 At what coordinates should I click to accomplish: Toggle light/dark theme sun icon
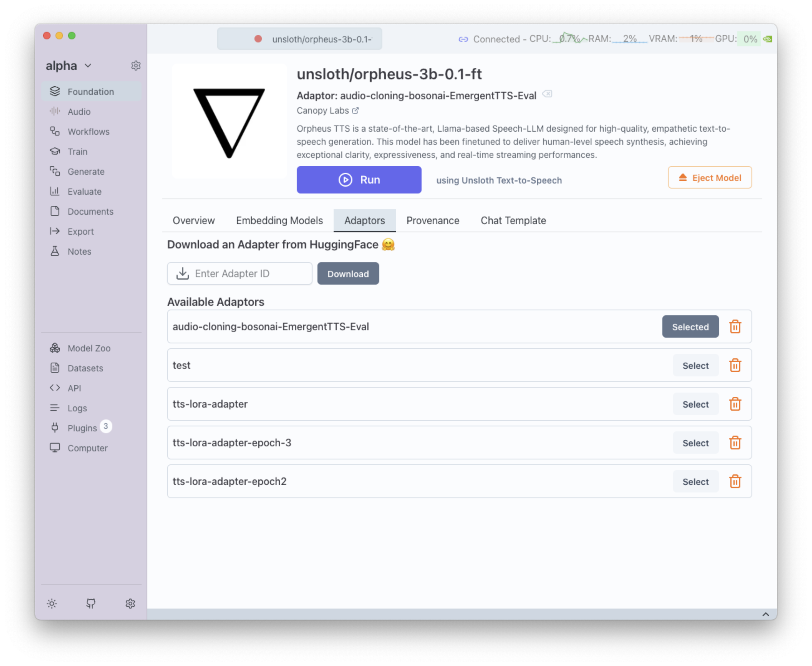pos(52,604)
